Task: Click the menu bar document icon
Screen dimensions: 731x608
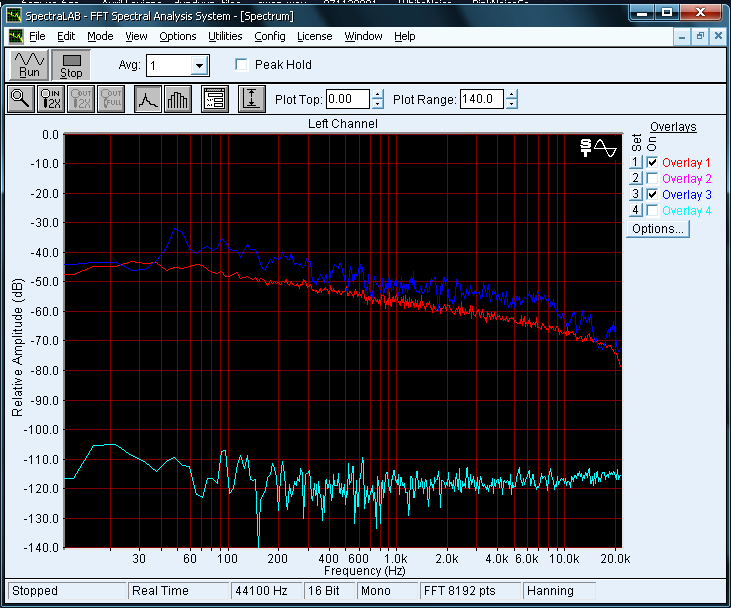Action: click(x=16, y=36)
